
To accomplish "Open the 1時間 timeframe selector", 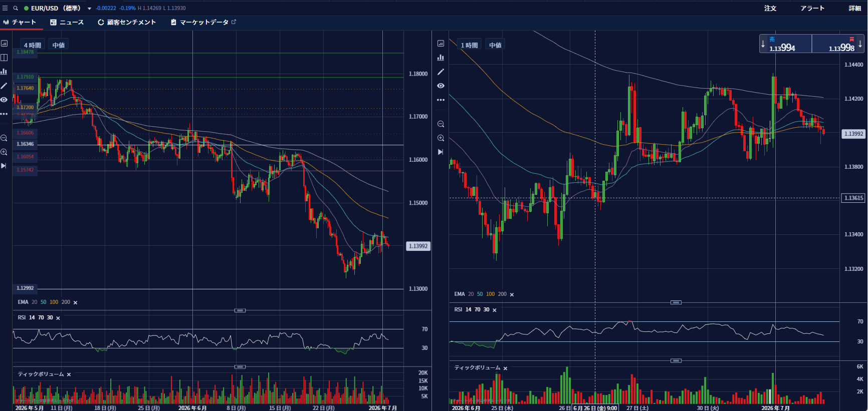I will [470, 45].
